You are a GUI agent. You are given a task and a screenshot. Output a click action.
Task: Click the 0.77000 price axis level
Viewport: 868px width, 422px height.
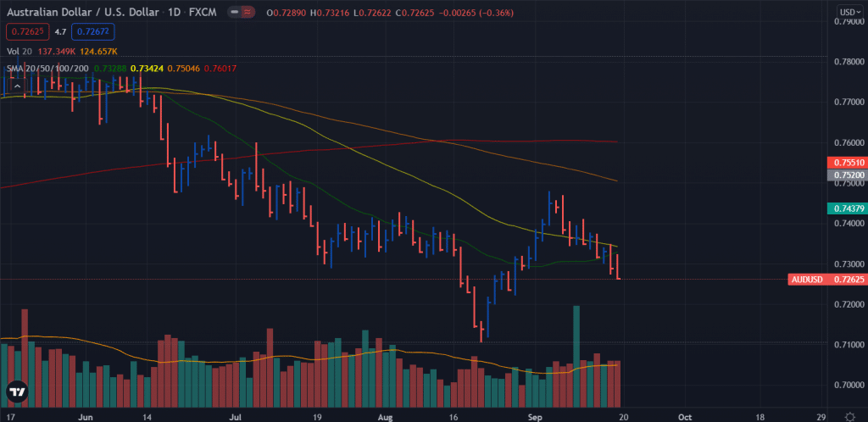pyautogui.click(x=849, y=103)
